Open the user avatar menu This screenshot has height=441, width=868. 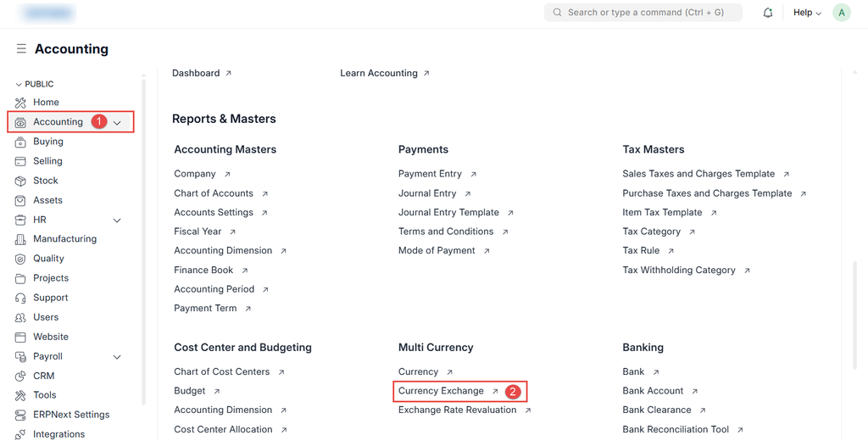coord(841,13)
